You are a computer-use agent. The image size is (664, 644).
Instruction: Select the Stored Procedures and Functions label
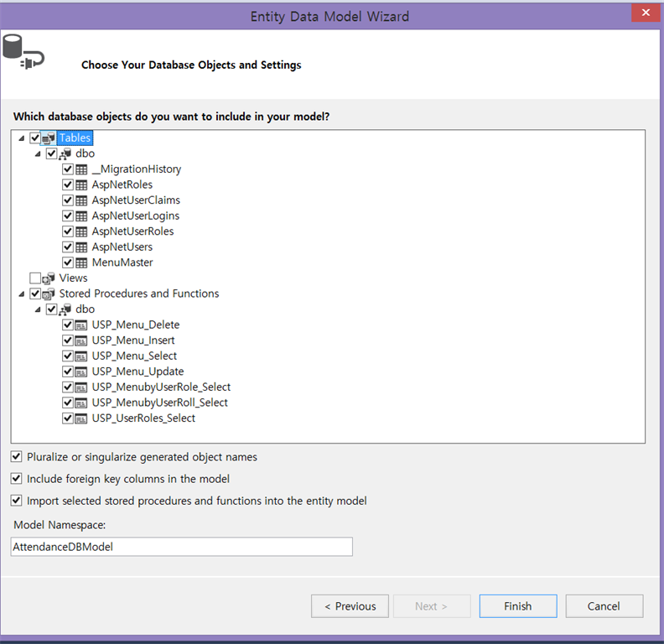[x=139, y=293]
